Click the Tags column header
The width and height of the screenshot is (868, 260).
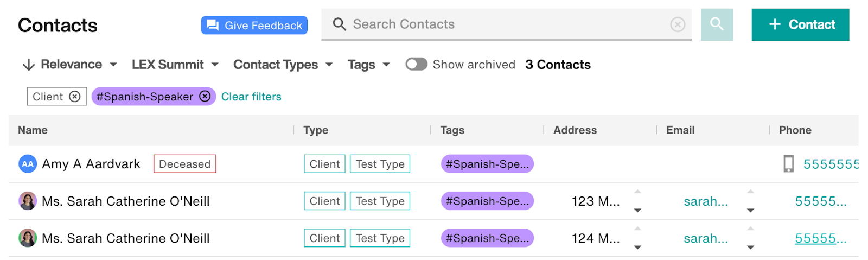pos(452,130)
